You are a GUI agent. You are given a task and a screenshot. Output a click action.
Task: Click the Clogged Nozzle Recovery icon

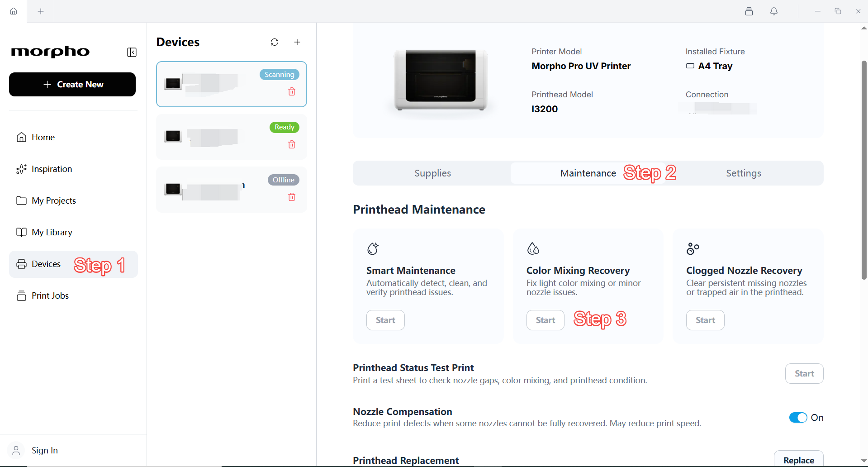tap(693, 248)
